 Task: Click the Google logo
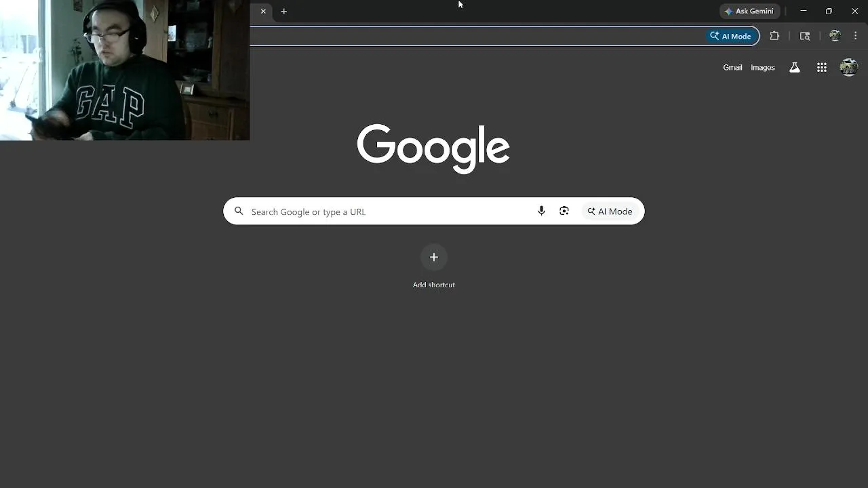(433, 148)
